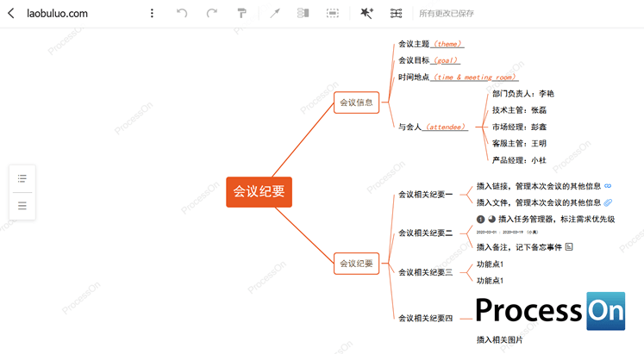This screenshot has height=354, width=644.
Task: Click the ProcessOn logo image
Action: [550, 311]
